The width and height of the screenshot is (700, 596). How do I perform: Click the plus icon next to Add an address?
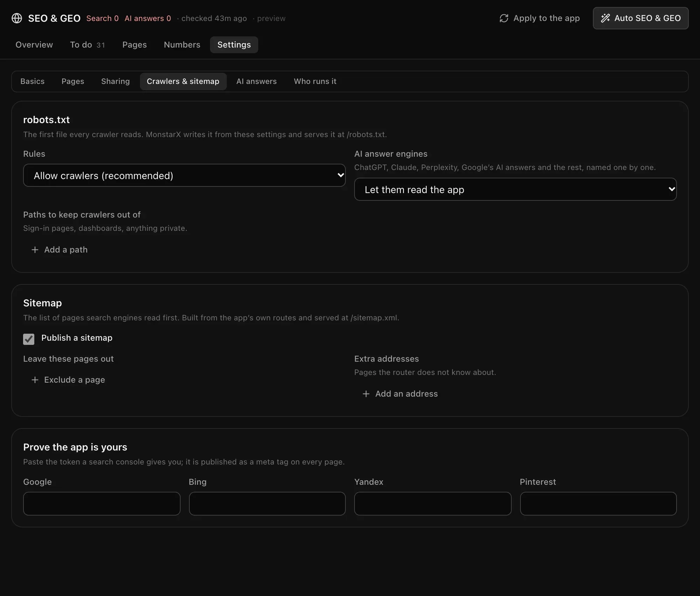[366, 394]
